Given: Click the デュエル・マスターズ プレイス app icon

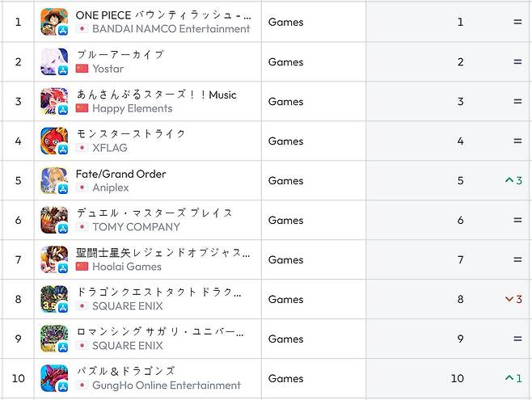Looking at the screenshot, I should pos(54,220).
